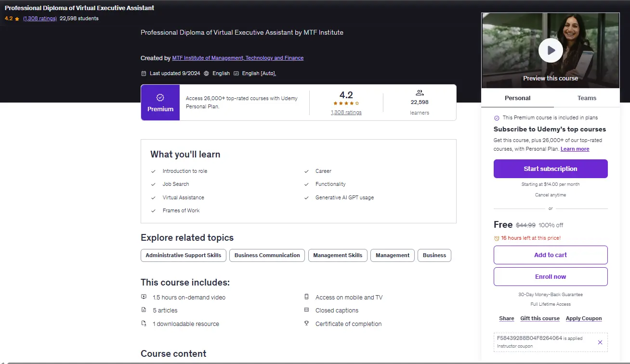Screen dimensions: 630x364
Task: Click the globe icon beside English language
Action: pyautogui.click(x=207, y=73)
